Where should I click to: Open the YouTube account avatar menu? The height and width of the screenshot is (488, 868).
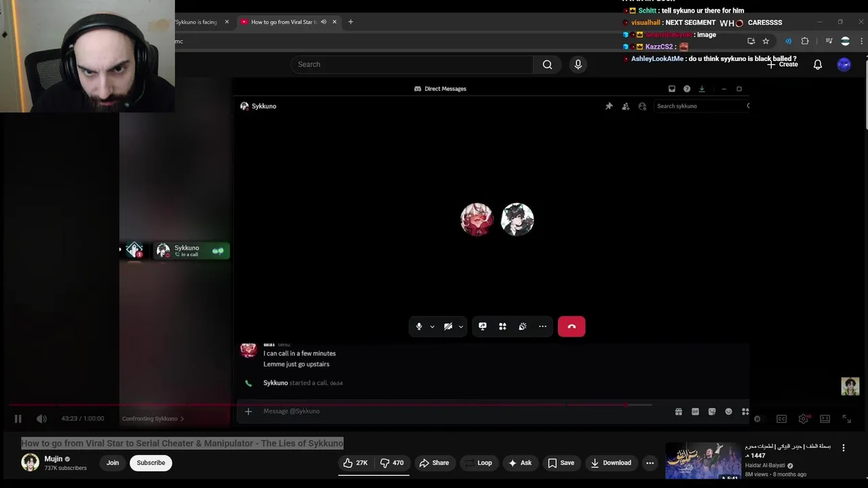(844, 64)
